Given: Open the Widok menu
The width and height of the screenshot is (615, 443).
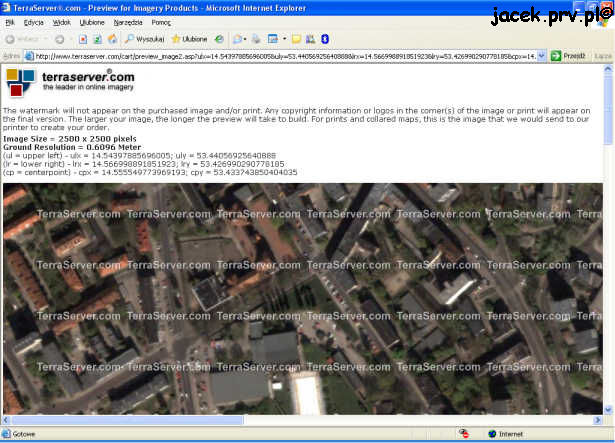Looking at the screenshot, I should click(x=62, y=23).
